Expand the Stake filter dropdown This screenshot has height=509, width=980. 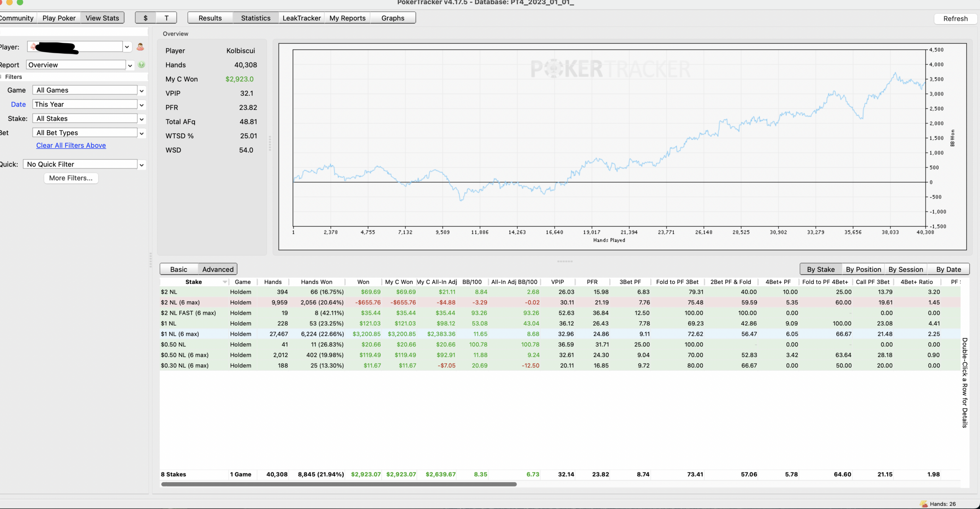142,119
